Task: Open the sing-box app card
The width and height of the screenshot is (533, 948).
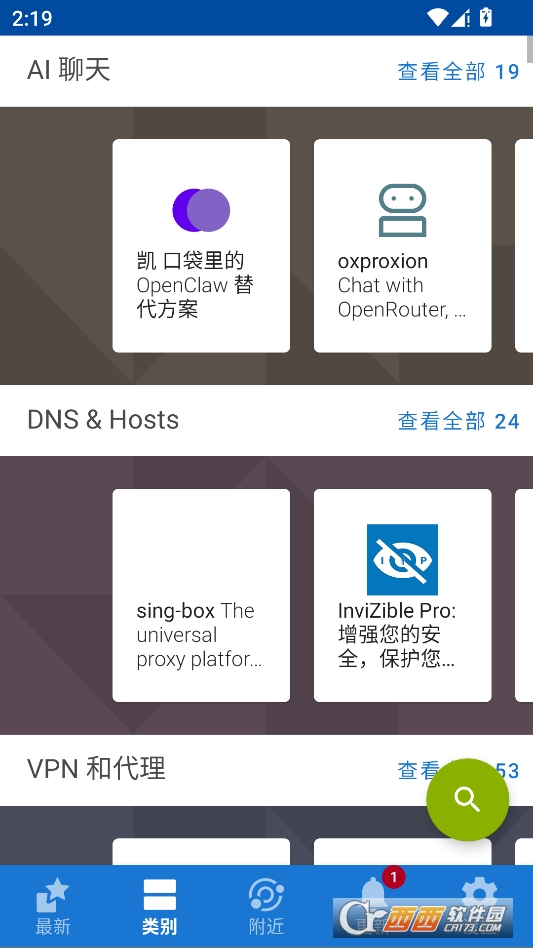Action: pos(201,596)
